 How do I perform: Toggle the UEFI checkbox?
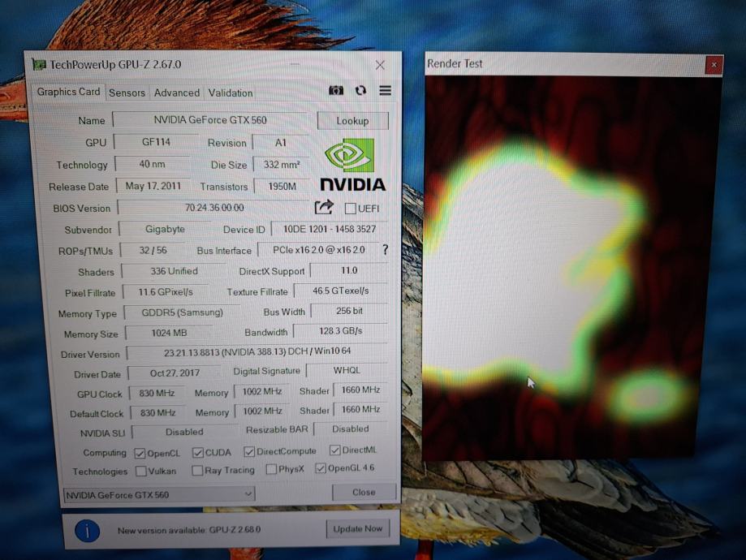click(x=350, y=209)
